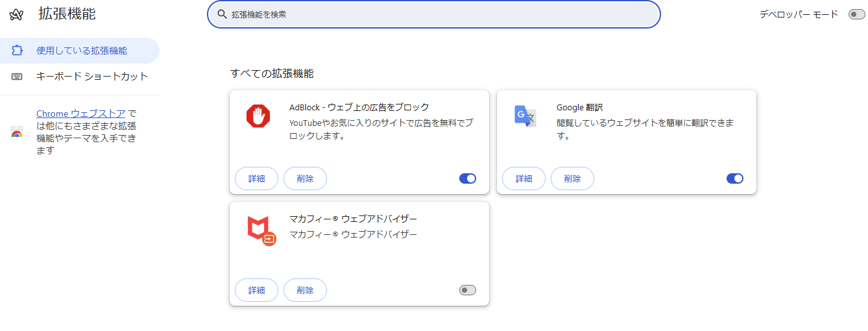Open 詳細 for マカフィー ウェブアドバイザー
The image size is (868, 331).
(256, 290)
